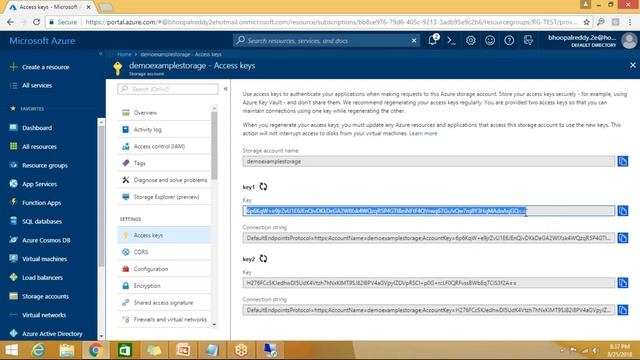Open account menu for bhoopalreddy
640x360 pixels.
[592, 40]
